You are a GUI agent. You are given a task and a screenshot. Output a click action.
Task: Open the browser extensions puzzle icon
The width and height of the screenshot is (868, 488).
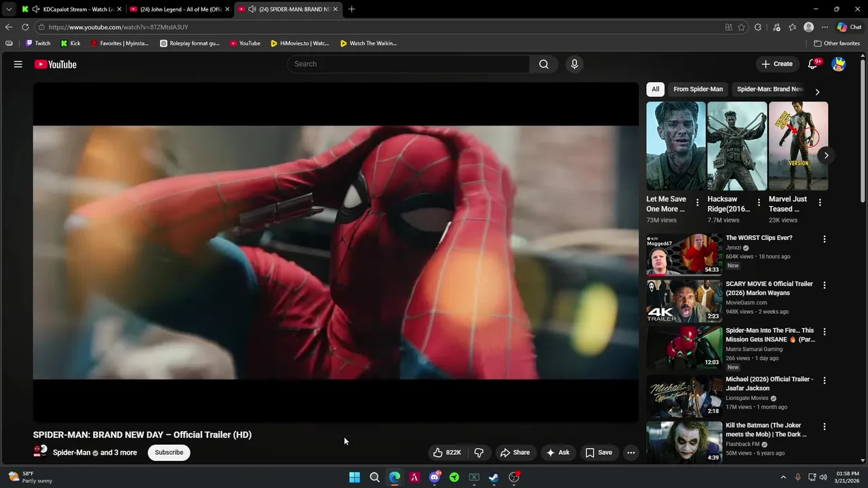point(758,27)
